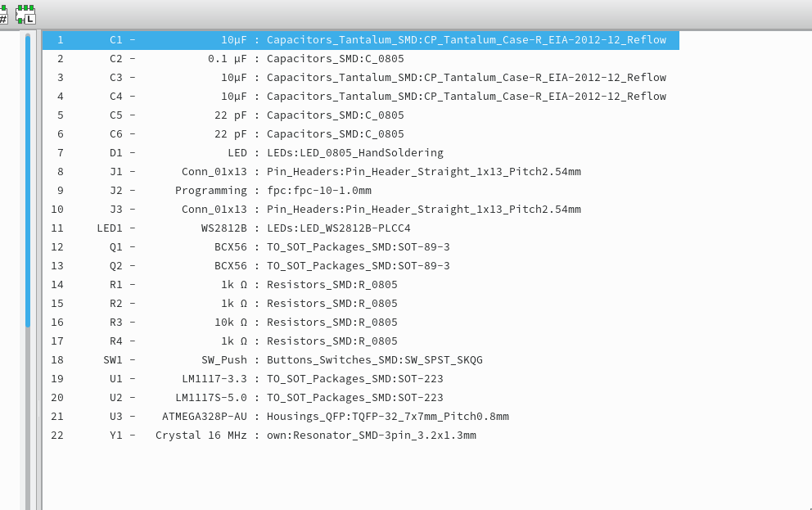Toggle the filter footprints by library icon

25,15
